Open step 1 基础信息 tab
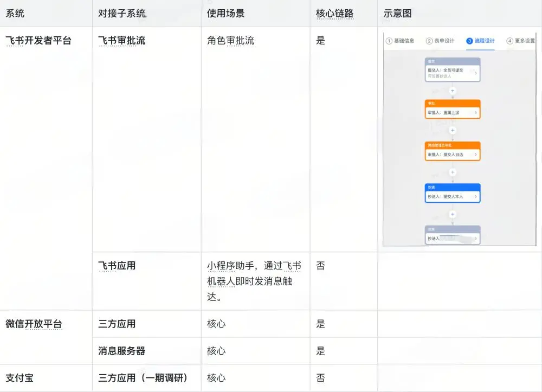The width and height of the screenshot is (542, 392). (400, 41)
